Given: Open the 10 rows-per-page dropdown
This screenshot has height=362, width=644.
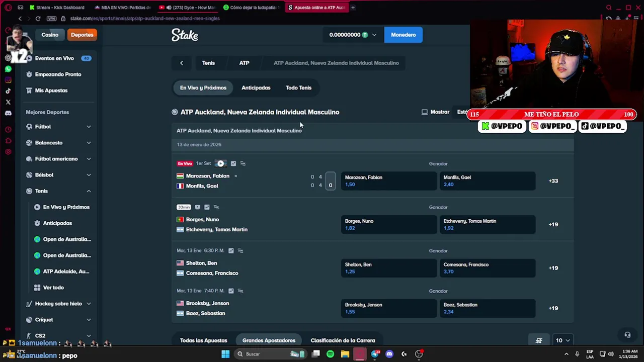Looking at the screenshot, I should pos(562,340).
